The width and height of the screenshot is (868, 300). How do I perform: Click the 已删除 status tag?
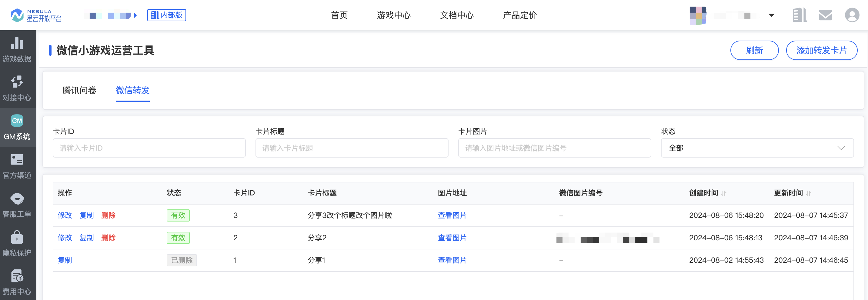tap(182, 260)
